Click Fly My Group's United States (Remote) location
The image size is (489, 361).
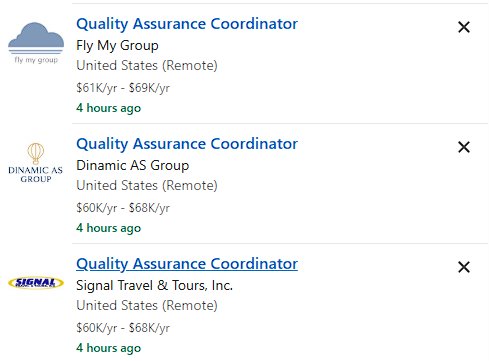[147, 66]
